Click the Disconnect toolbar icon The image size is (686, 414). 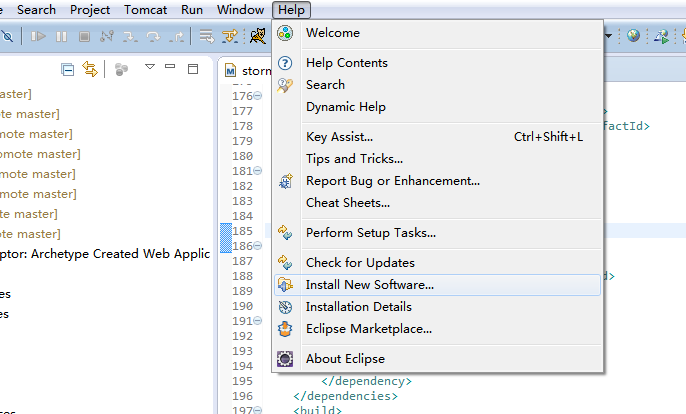(x=107, y=36)
